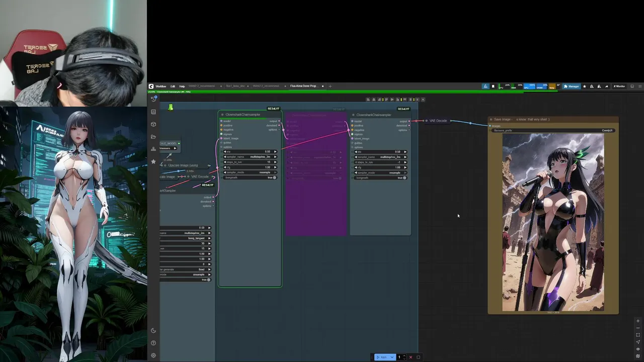Click the green figure icon on the canvas
This screenshot has height=362, width=644.
point(171,107)
